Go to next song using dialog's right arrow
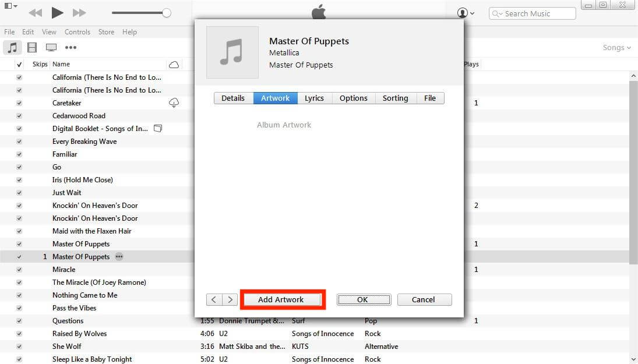The width and height of the screenshot is (638, 364). 230,300
